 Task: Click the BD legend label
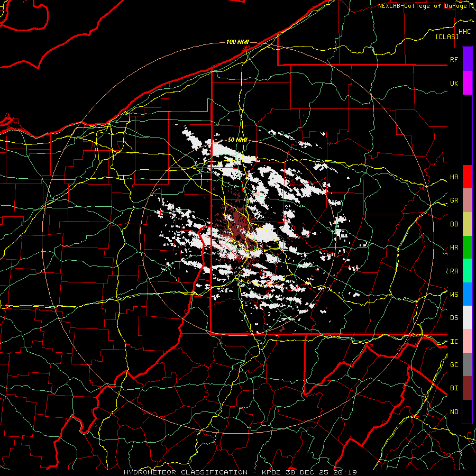(x=454, y=224)
